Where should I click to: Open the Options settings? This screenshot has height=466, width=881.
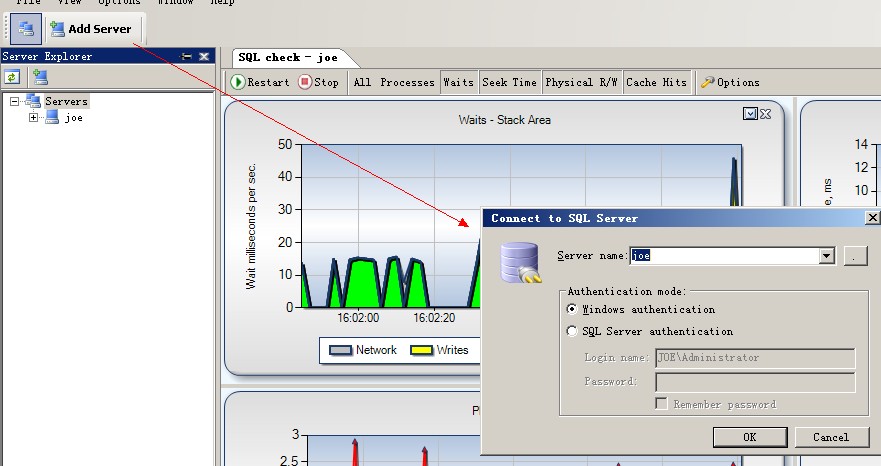click(730, 82)
